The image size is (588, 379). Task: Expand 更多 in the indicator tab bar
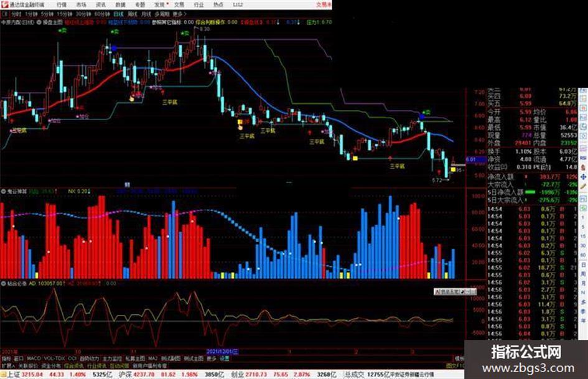212,358
